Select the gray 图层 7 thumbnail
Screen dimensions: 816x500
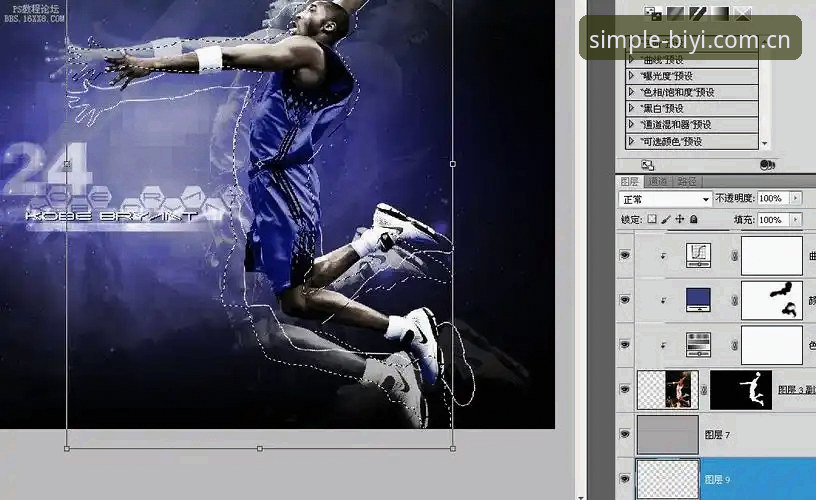coord(668,434)
